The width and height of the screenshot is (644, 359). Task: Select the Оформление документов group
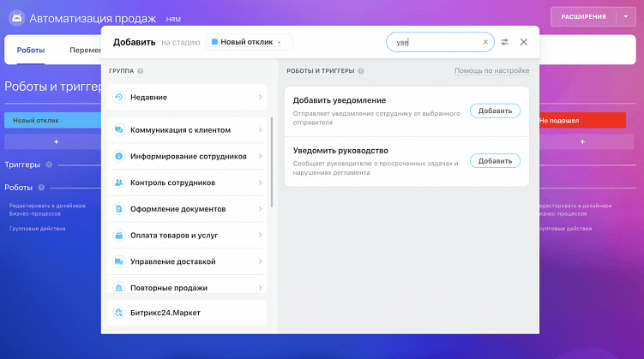pyautogui.click(x=187, y=209)
